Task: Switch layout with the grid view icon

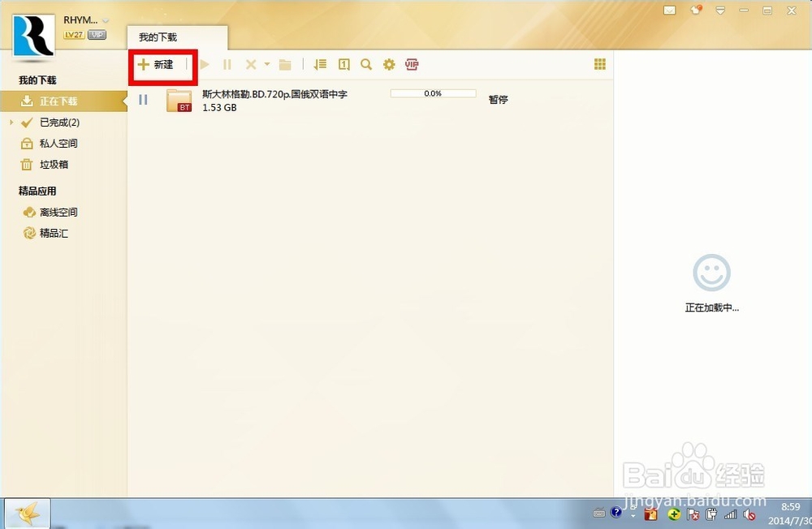Action: click(600, 63)
